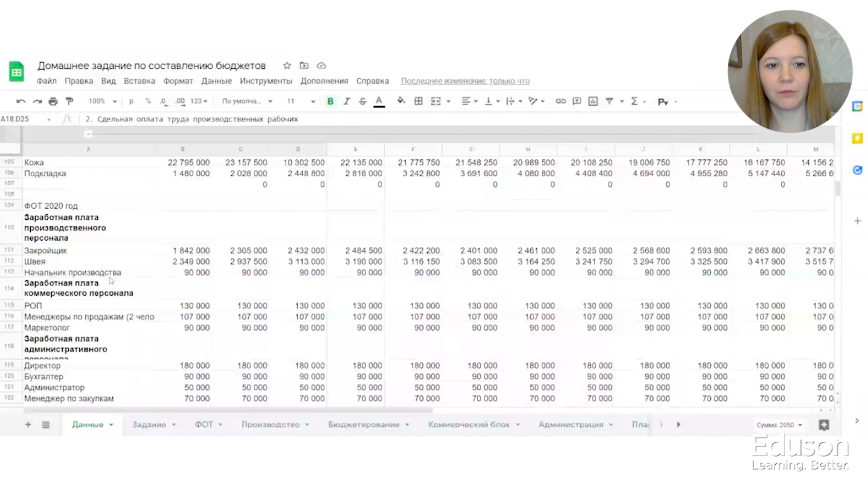Screen dimensions: 868x481
Task: Open the Справка menu
Action: pyautogui.click(x=373, y=81)
